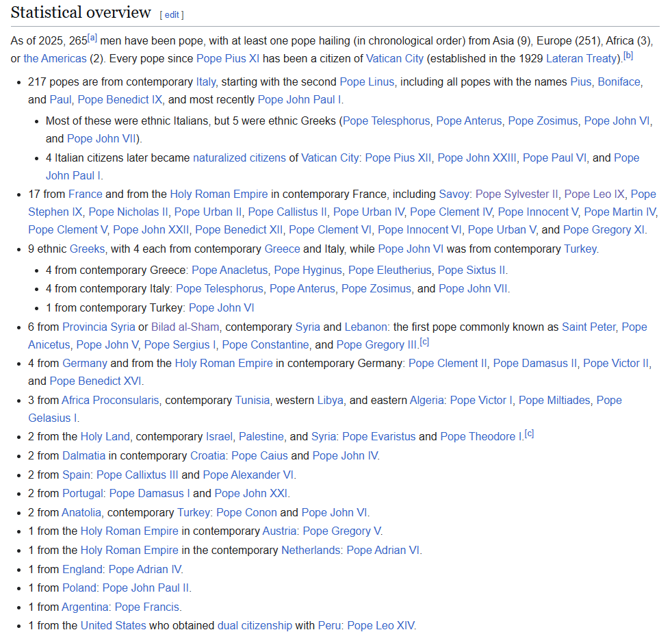Click the Germany link
The width and height of the screenshot is (672, 643).
pos(85,364)
